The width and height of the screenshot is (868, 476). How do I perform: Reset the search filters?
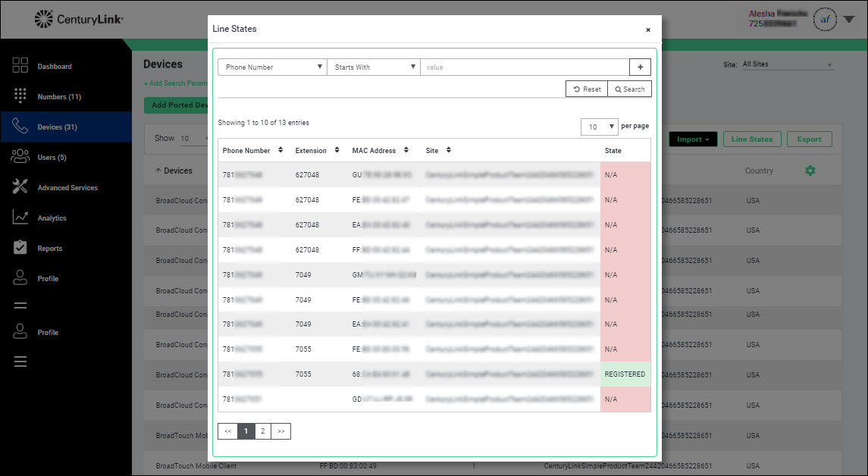pyautogui.click(x=587, y=89)
